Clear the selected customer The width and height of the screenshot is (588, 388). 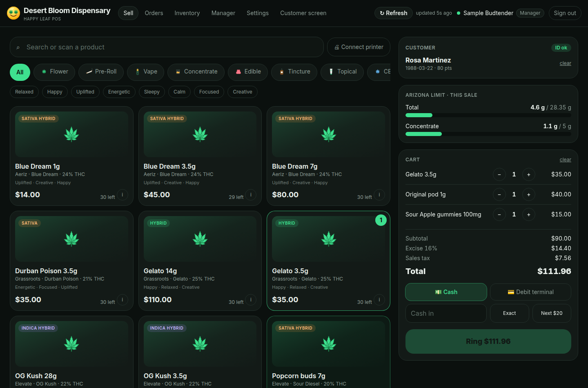coord(566,63)
